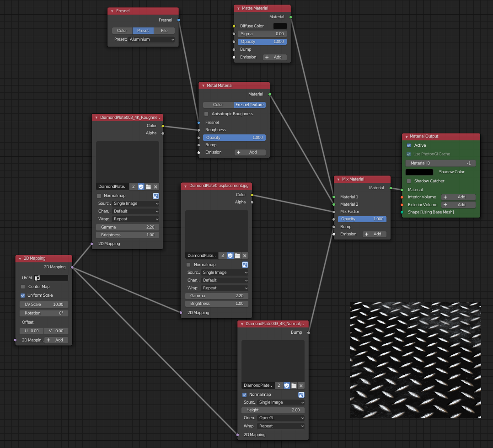
Task: Open folder icon in Normal texture node
Action: pyautogui.click(x=294, y=385)
